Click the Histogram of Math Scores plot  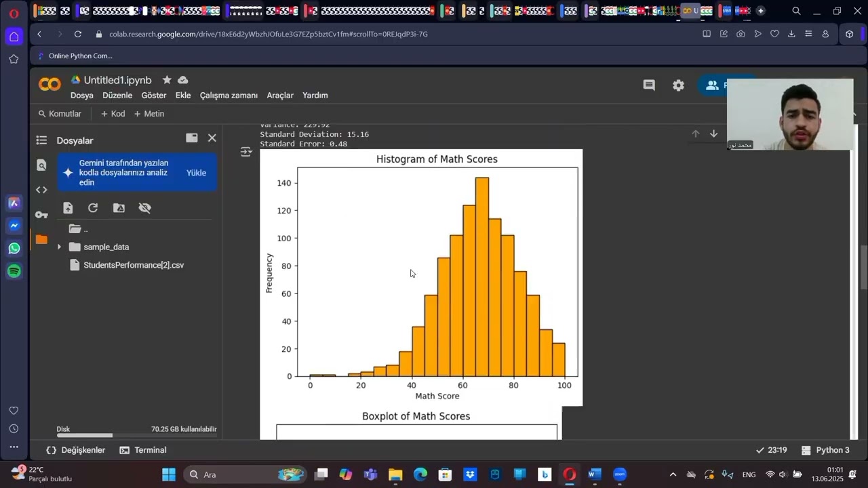421,277
